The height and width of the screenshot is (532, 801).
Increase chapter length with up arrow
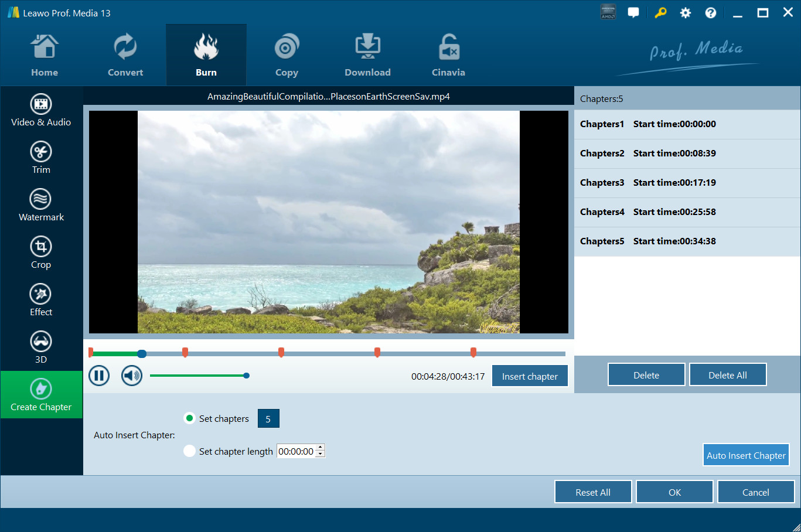(x=320, y=448)
